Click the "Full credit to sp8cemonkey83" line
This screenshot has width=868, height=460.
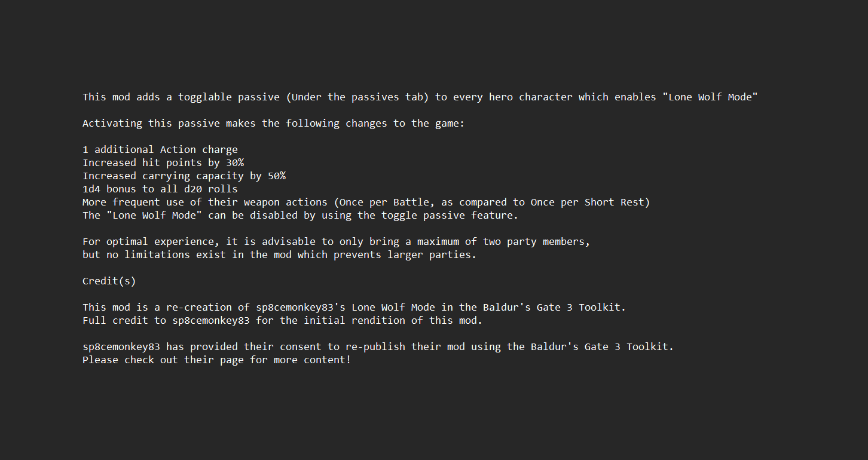pyautogui.click(x=282, y=320)
